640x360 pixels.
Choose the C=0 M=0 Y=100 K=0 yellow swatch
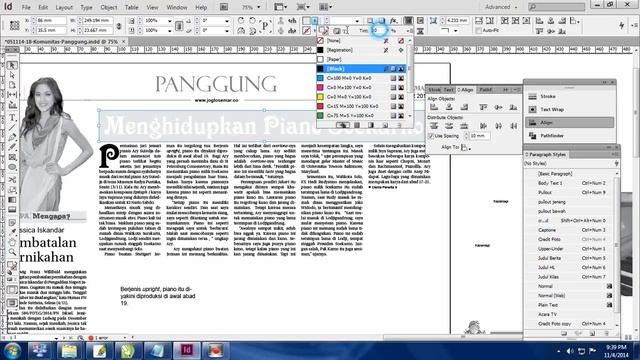pyautogui.click(x=362, y=97)
